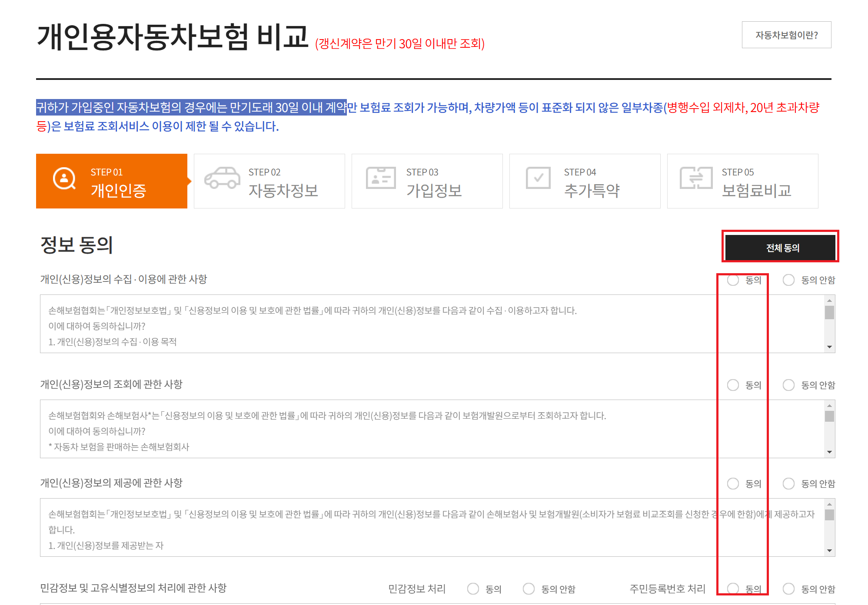Choose 동의 for 민감정보 처리
Image resolution: width=868 pixels, height=605 pixels.
[473, 589]
